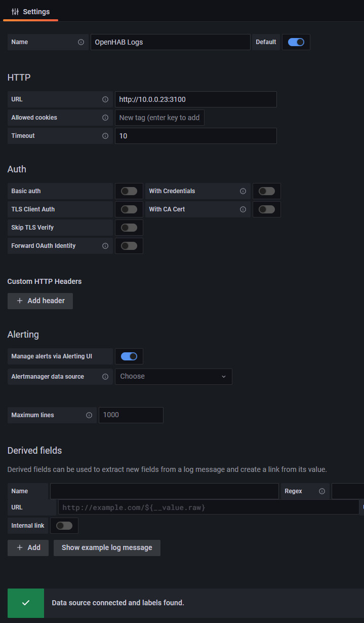This screenshot has height=623, width=364.
Task: Click into the Maximum lines input field
Action: [x=131, y=415]
